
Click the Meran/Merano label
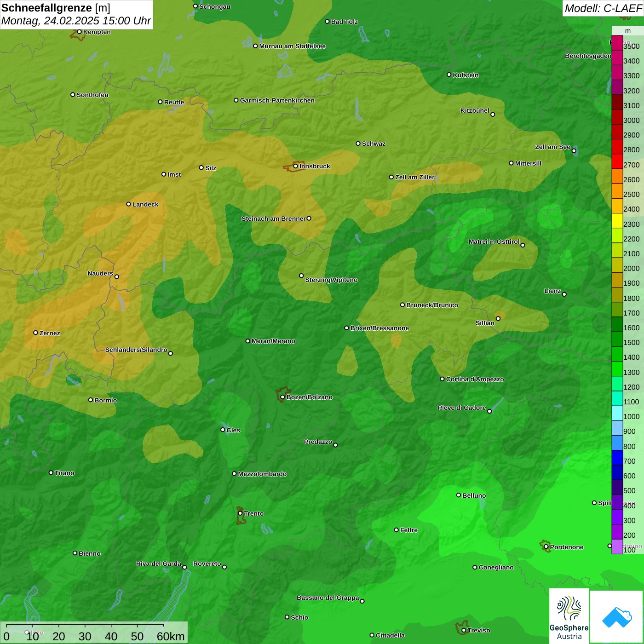coord(274,341)
